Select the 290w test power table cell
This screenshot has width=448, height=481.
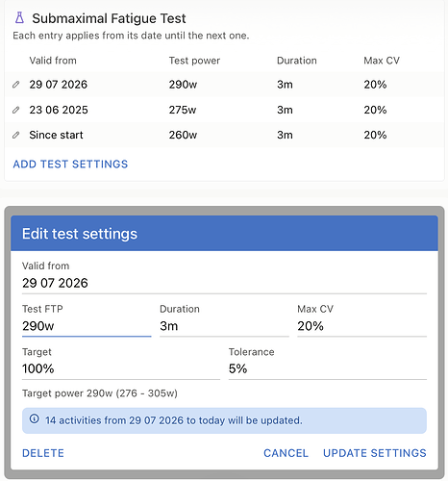pos(183,85)
